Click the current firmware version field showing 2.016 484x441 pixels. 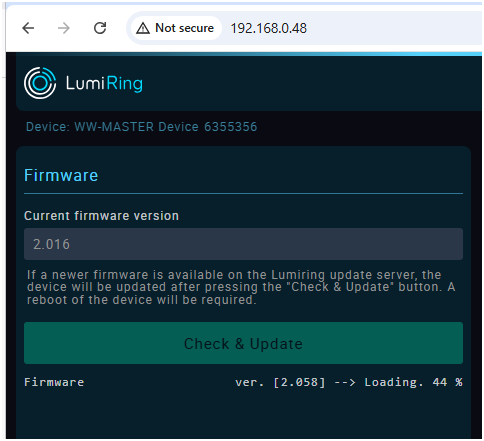point(243,244)
